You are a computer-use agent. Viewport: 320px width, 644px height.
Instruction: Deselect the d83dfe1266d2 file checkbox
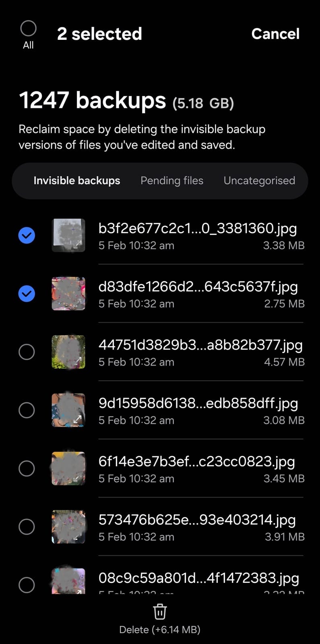tap(27, 294)
